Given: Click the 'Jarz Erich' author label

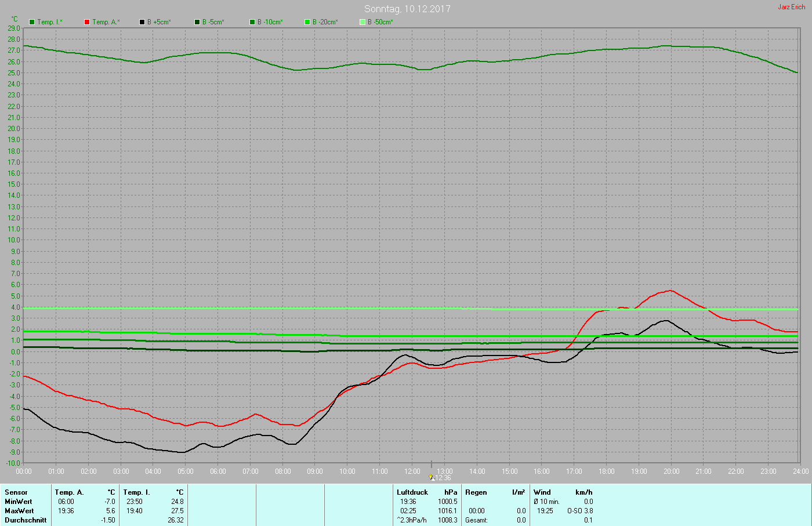Looking at the screenshot, I should pos(792,7).
